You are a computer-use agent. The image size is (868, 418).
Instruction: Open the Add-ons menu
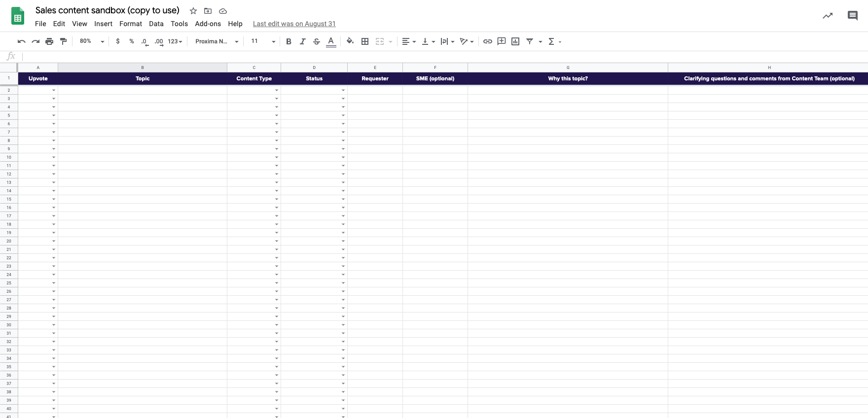click(x=208, y=24)
